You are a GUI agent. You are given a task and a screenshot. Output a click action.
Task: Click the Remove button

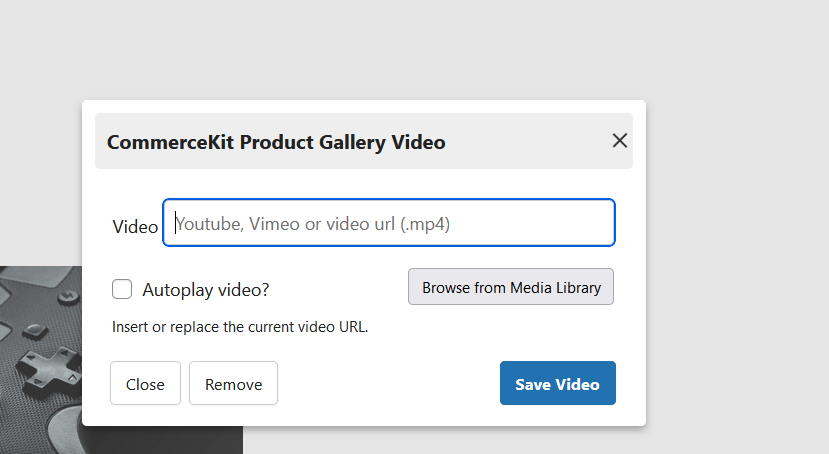click(x=233, y=384)
